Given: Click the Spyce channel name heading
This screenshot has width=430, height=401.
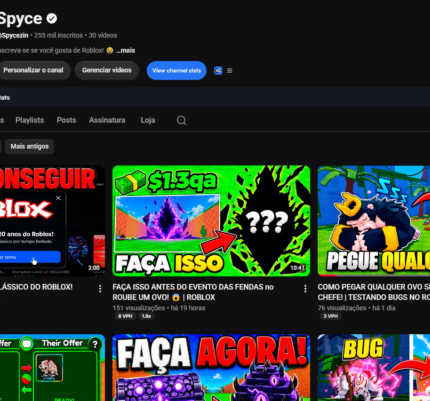Looking at the screenshot, I should [x=21, y=19].
